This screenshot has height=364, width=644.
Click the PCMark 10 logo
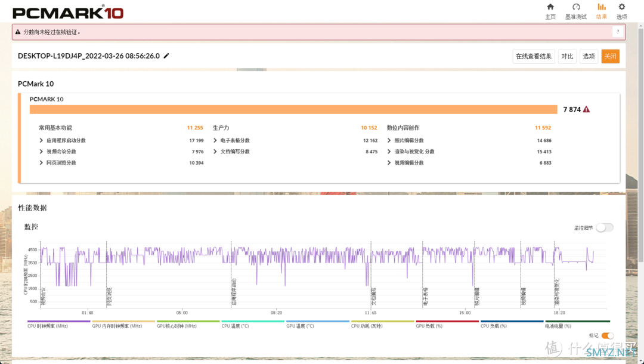point(68,13)
